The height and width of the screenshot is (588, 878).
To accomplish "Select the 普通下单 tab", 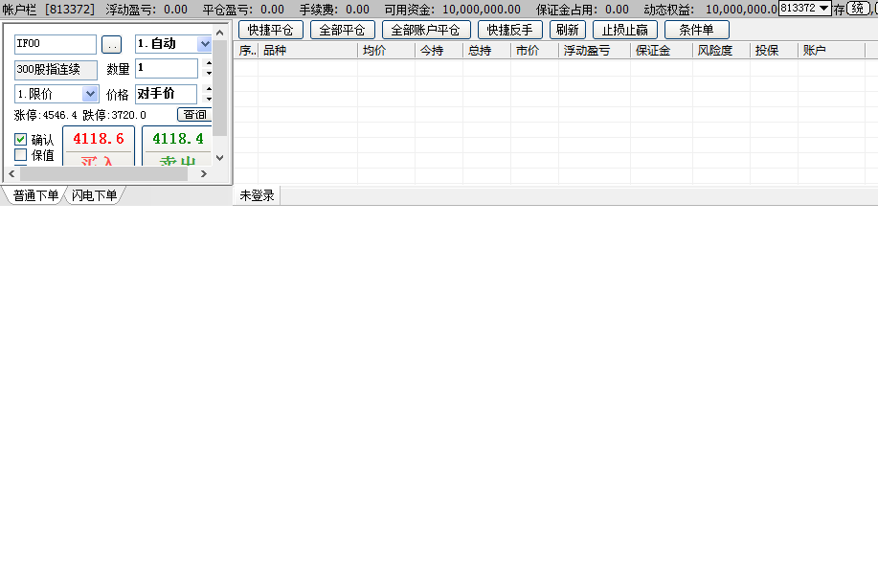I will coord(35,196).
